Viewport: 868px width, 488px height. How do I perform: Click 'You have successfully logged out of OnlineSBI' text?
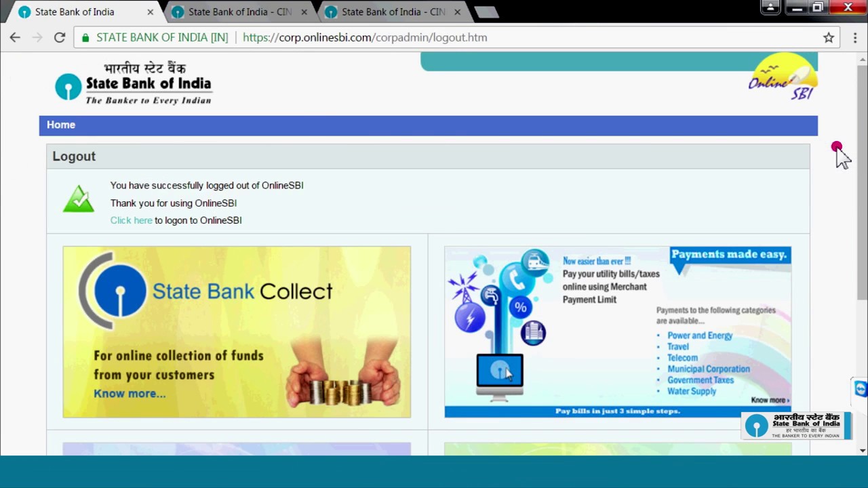click(207, 185)
